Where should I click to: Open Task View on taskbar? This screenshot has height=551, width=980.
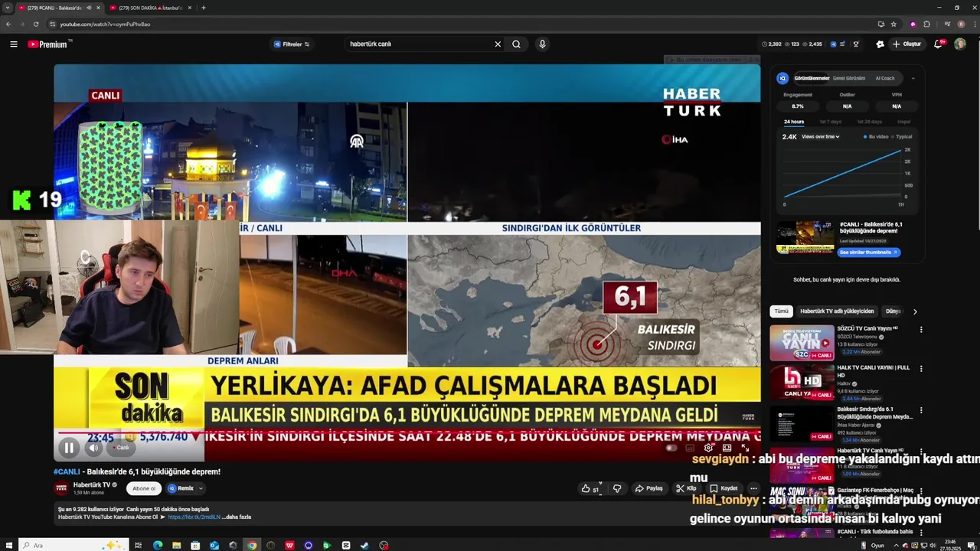pos(139,545)
